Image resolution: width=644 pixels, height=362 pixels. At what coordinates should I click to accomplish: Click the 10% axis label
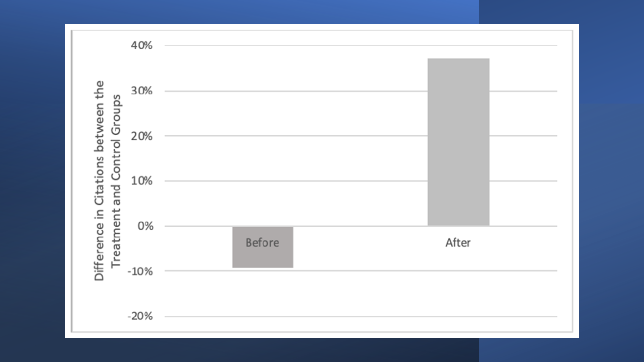[141, 181]
